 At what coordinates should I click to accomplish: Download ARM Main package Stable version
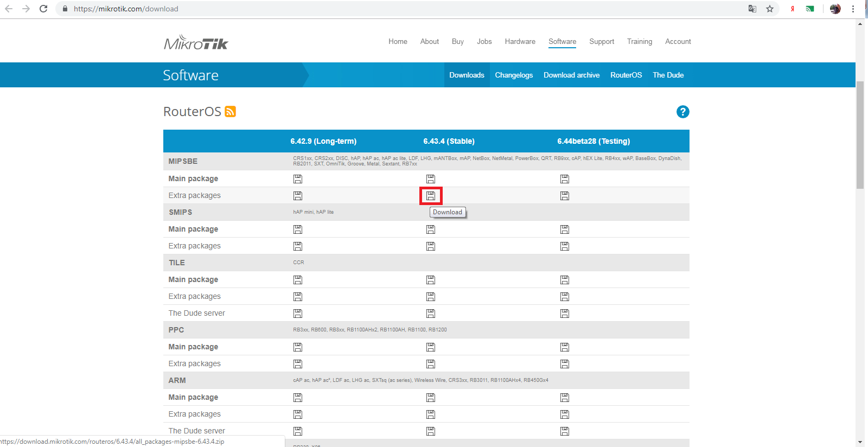click(x=431, y=398)
